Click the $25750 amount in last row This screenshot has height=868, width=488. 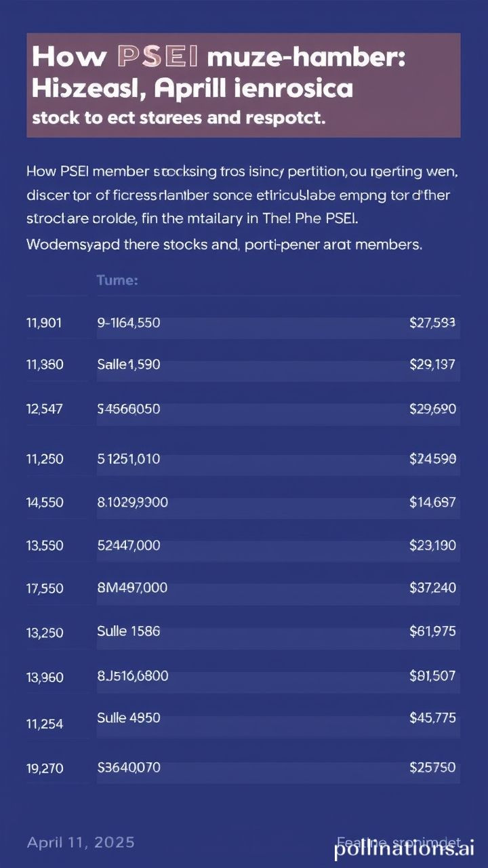coord(432,768)
